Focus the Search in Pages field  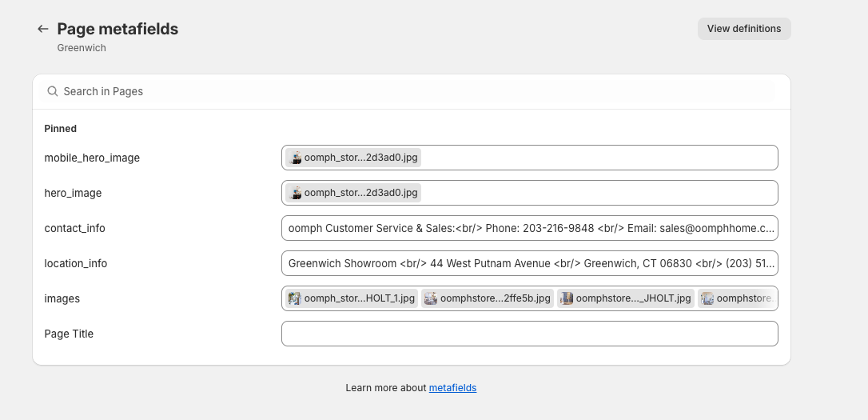[x=416, y=91]
